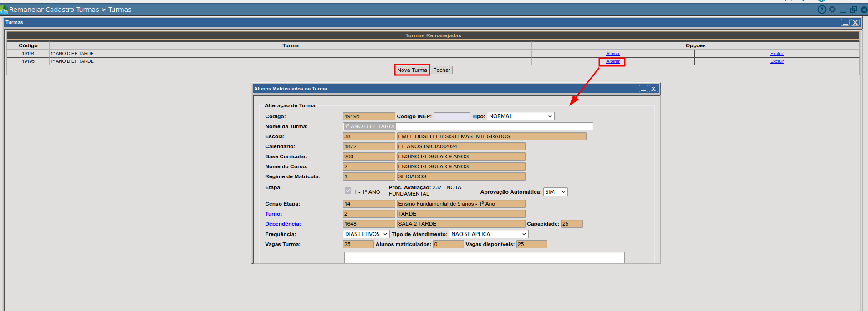Click Alterar for turma 19194

coord(613,54)
